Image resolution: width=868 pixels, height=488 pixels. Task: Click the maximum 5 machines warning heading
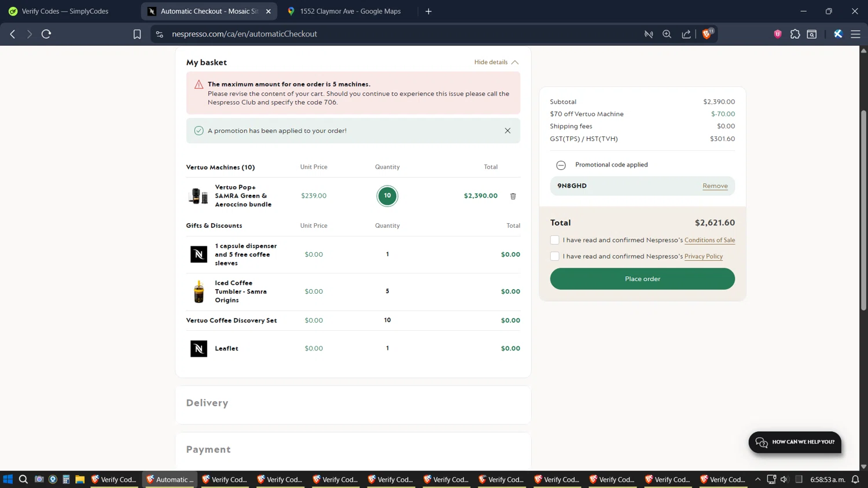[x=289, y=84]
